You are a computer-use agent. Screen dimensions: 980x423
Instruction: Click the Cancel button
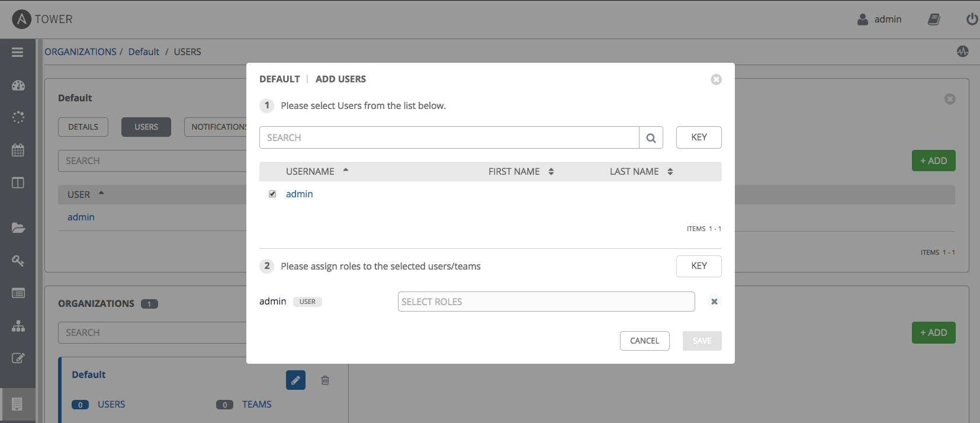(644, 341)
